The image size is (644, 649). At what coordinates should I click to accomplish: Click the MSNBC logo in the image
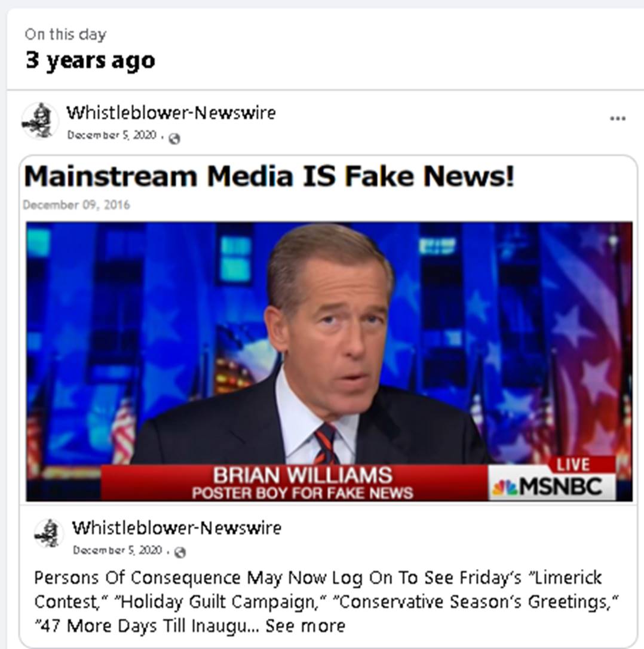click(547, 486)
